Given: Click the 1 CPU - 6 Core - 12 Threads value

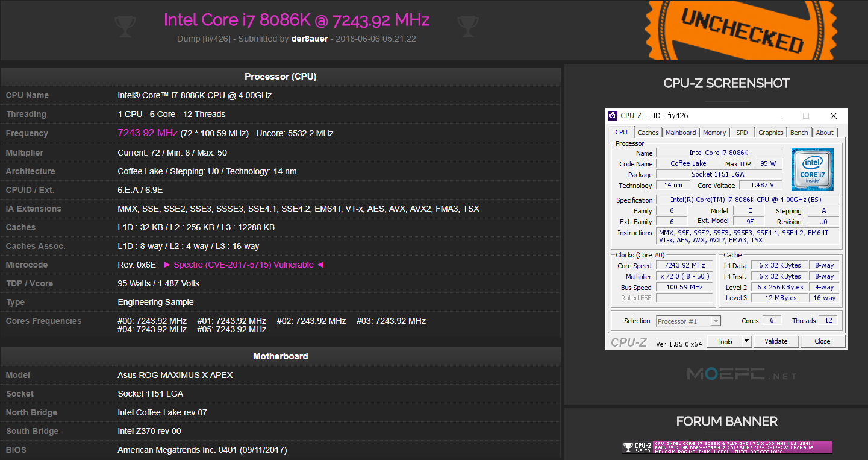Looking at the screenshot, I should [x=172, y=114].
